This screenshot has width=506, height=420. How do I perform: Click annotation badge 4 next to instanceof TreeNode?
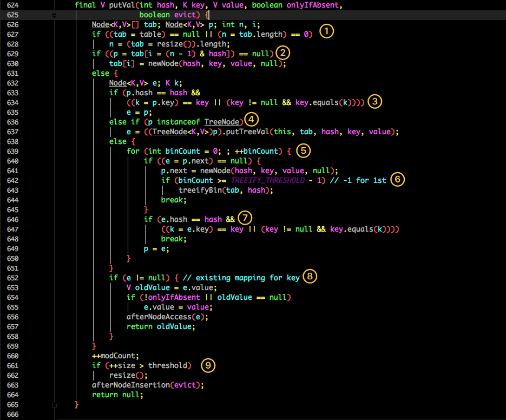click(251, 119)
